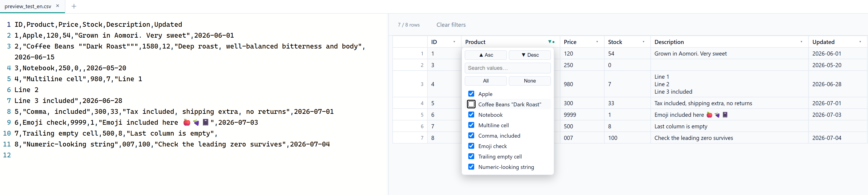
Task: Open the Updated column filter dropdown arrow
Action: [x=860, y=42]
